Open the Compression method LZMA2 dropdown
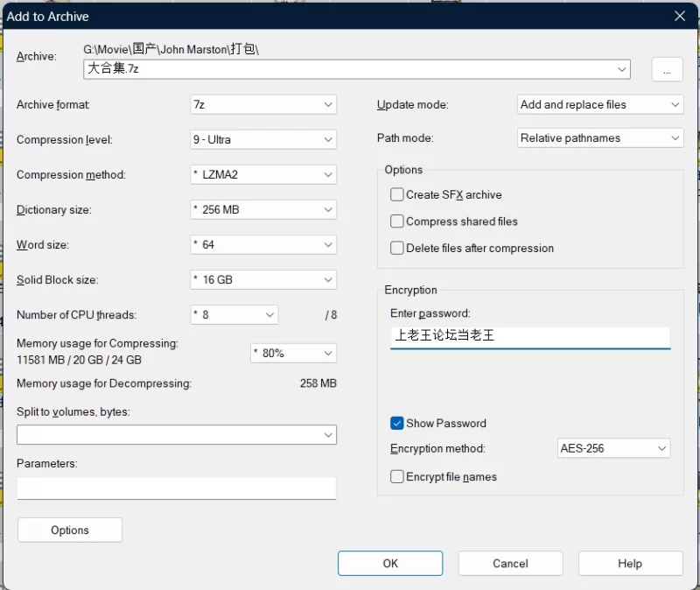Viewport: 700px width, 590px height. [262, 174]
